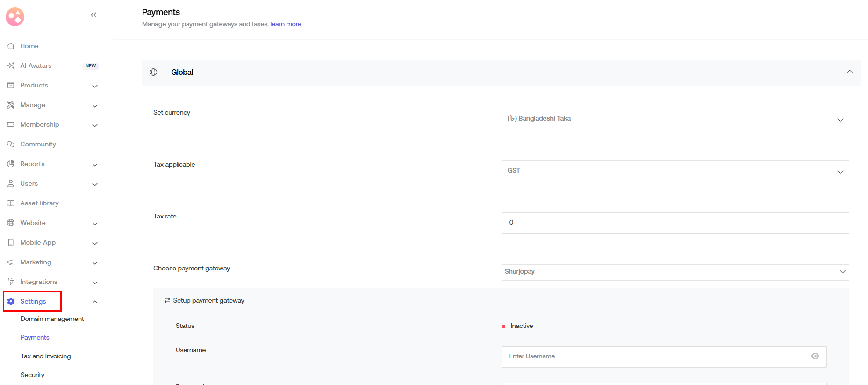Open AI Avatars sparkle icon
Image resolution: width=868 pixels, height=385 pixels.
pyautogui.click(x=11, y=65)
